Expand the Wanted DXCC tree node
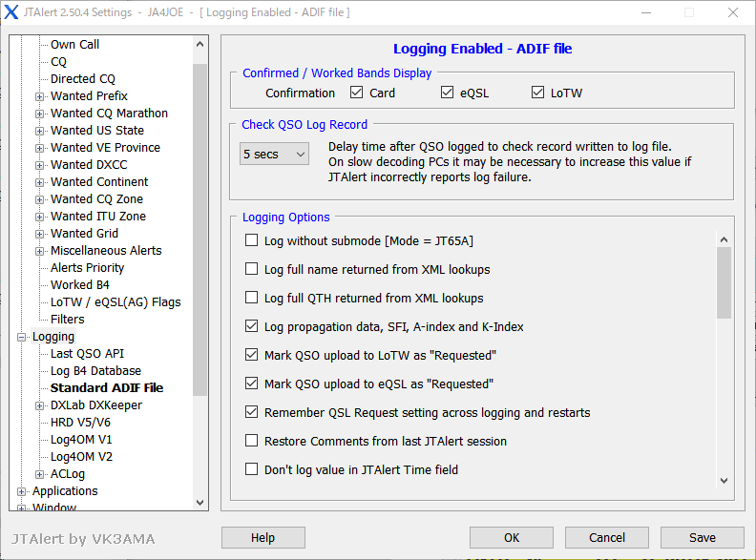756x560 pixels. 40,165
